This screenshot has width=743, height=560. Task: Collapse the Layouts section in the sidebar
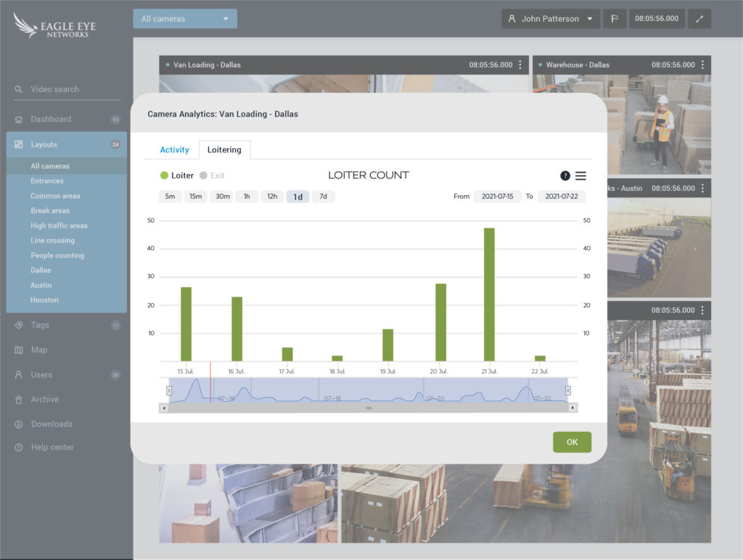[x=45, y=144]
